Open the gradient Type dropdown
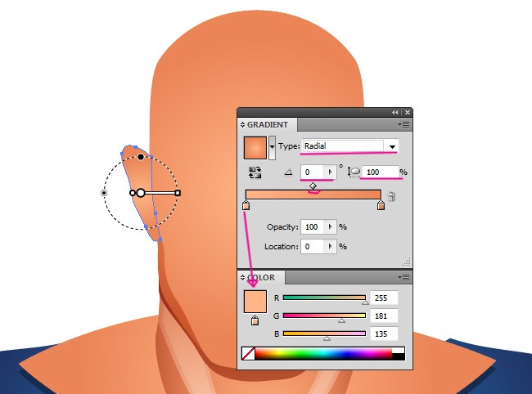The image size is (532, 394). coord(392,146)
